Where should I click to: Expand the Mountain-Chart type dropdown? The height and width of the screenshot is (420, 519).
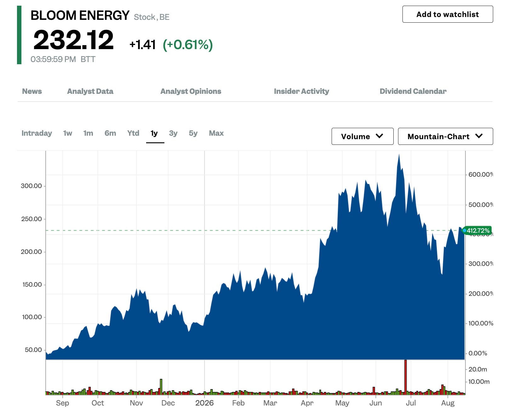pos(445,136)
